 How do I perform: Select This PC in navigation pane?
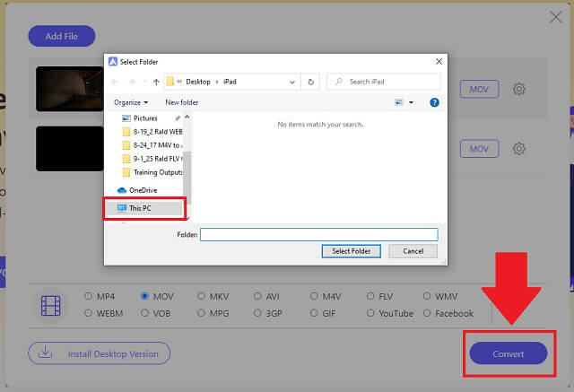144,208
